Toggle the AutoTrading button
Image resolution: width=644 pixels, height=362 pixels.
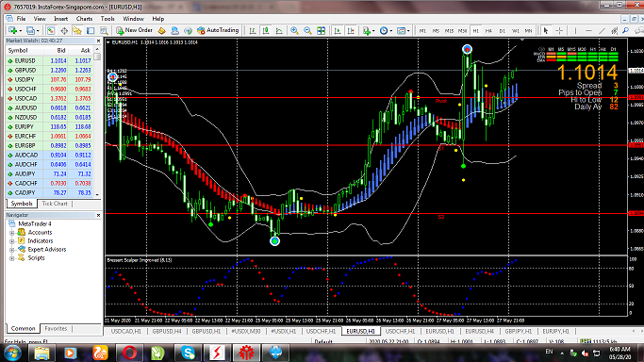[218, 30]
